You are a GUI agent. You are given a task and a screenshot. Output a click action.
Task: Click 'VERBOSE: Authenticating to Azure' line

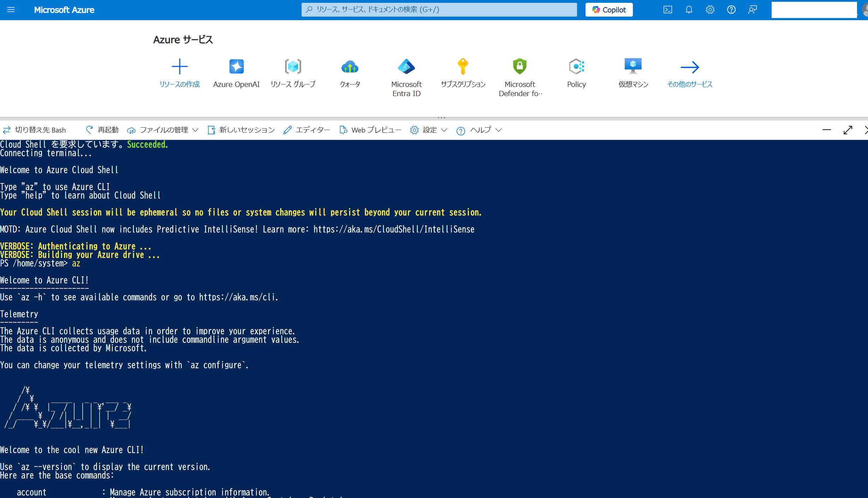(76, 246)
